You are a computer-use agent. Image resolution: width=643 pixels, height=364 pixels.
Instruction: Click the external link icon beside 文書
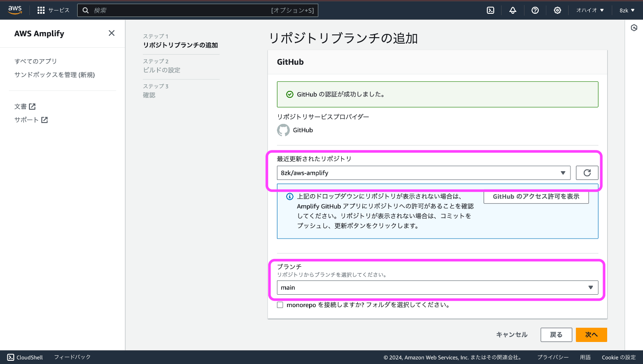[32, 106]
